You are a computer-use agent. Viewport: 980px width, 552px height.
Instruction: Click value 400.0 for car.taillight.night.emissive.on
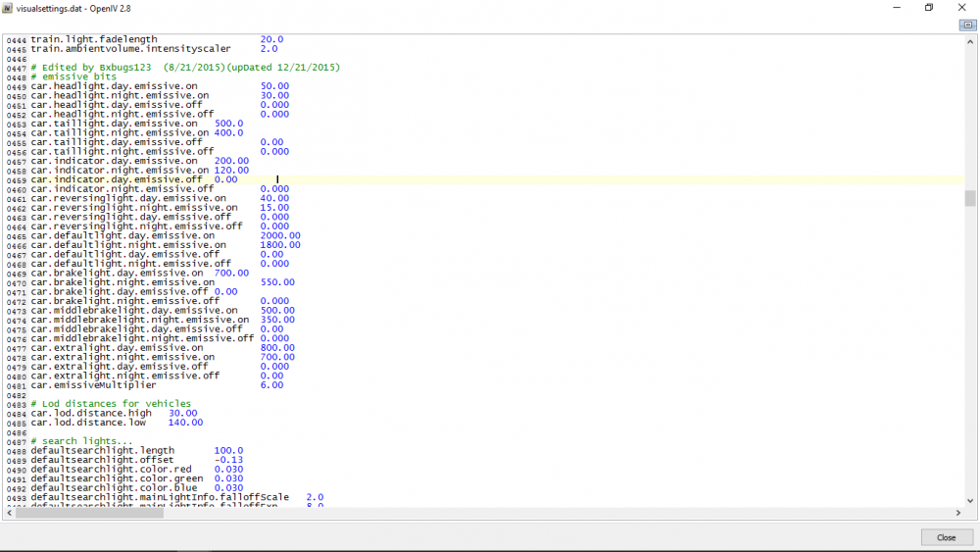(x=228, y=133)
